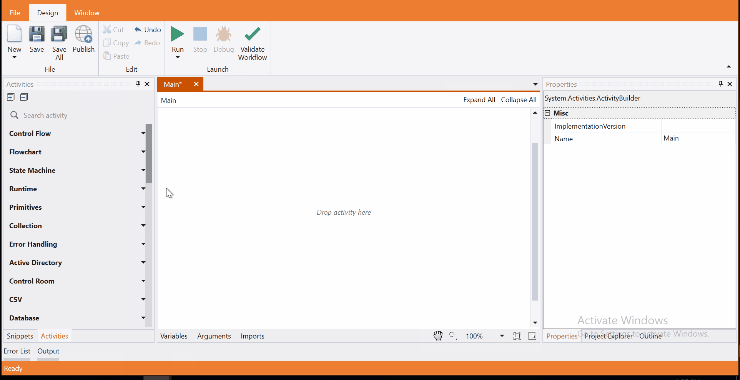
Task: Click the Cut scissors icon
Action: (x=107, y=29)
